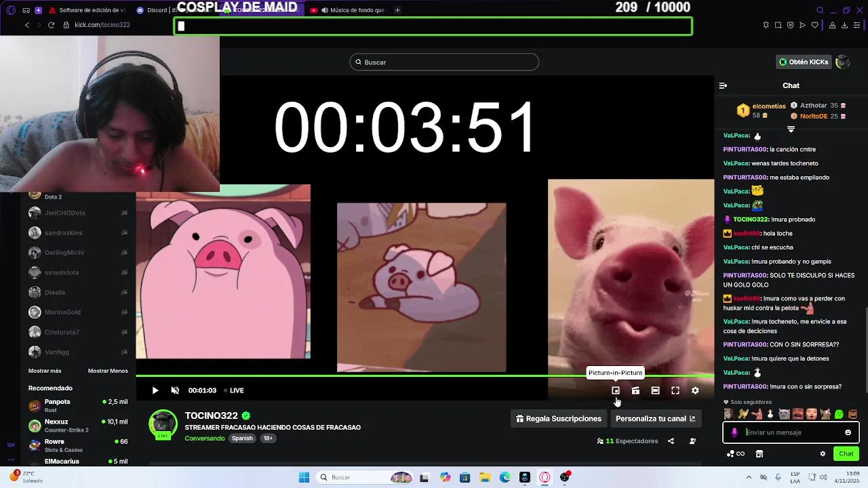Click the clip icon in player controls
Screen dimensions: 868x488
point(635,390)
